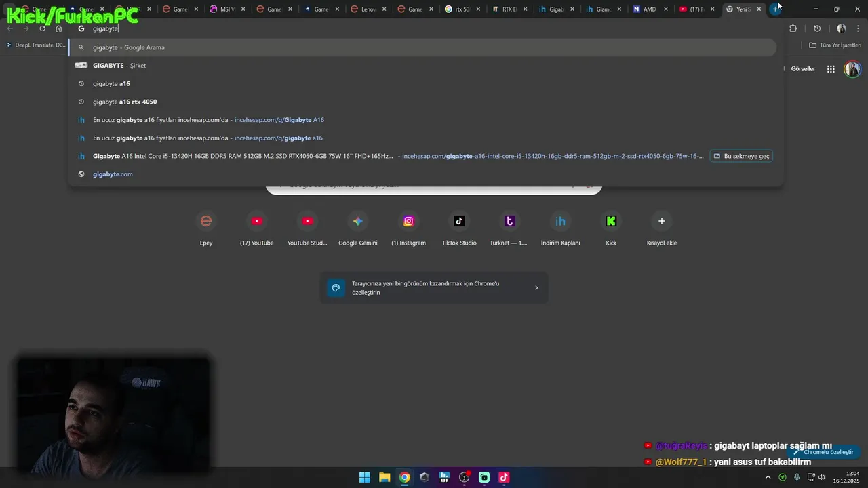The width and height of the screenshot is (868, 488).
Task: Reload the page with the refresh icon
Action: pyautogui.click(x=42, y=28)
